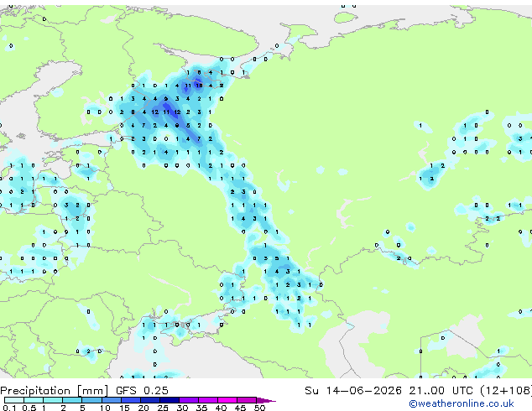Viewport: 532px width, 411px height.
Task: Click the peak precipitation value "18" on the map
Action: (x=199, y=86)
